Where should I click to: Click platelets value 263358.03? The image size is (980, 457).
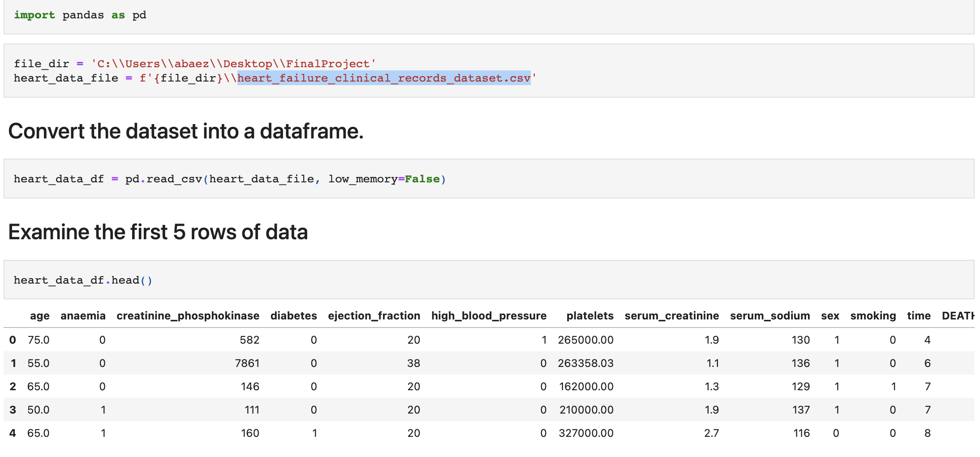click(x=585, y=363)
